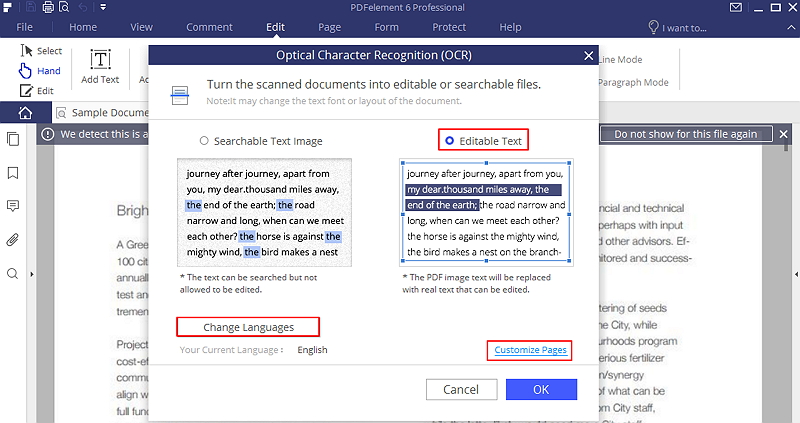
Task: Click the Edit tool in the toolbar
Action: [36, 91]
